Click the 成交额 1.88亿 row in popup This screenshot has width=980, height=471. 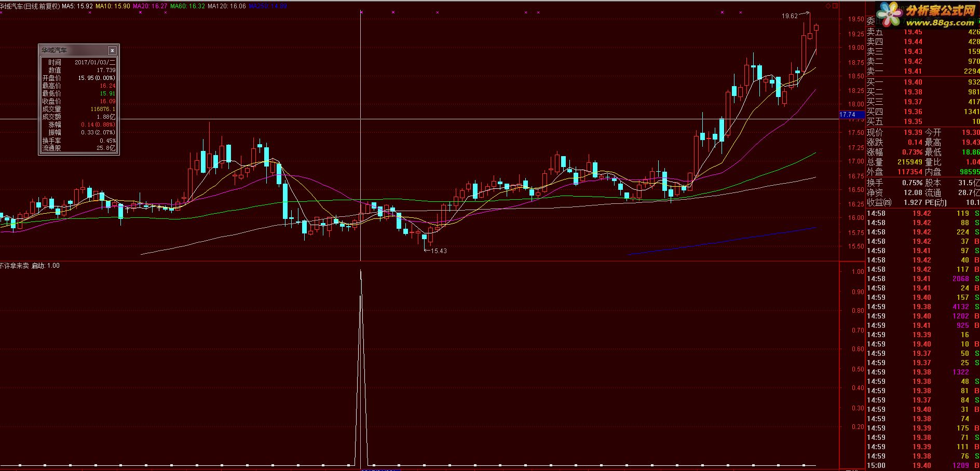(79, 117)
